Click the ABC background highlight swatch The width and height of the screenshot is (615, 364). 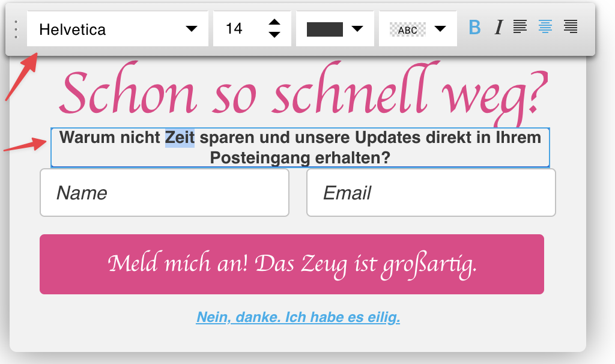(408, 29)
